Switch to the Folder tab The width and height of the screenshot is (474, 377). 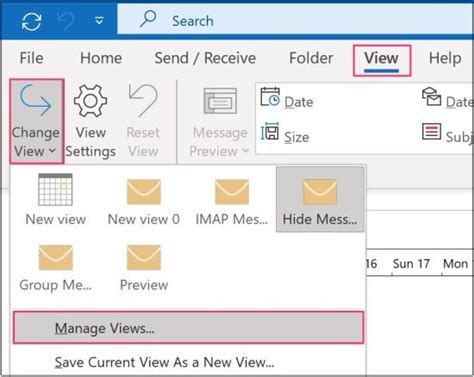[311, 58]
